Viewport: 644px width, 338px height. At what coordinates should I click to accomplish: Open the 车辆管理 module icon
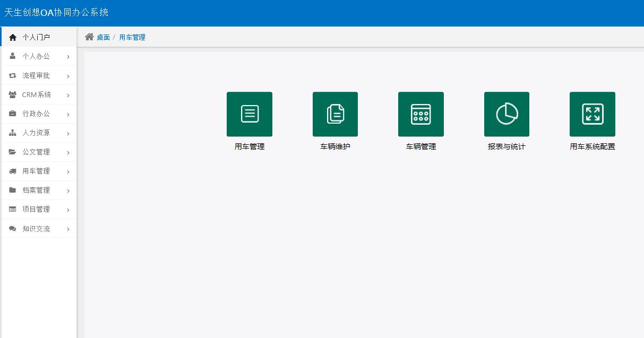click(x=421, y=114)
